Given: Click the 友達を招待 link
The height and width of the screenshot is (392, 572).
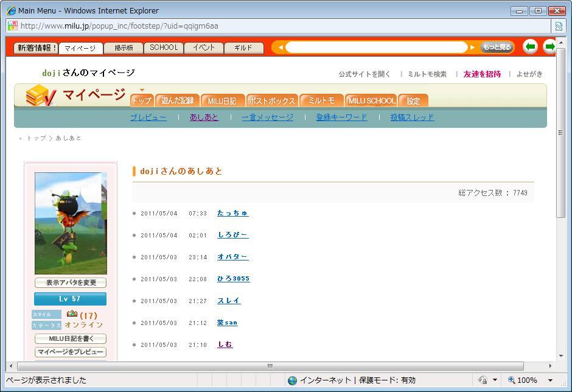Looking at the screenshot, I should click(482, 74).
